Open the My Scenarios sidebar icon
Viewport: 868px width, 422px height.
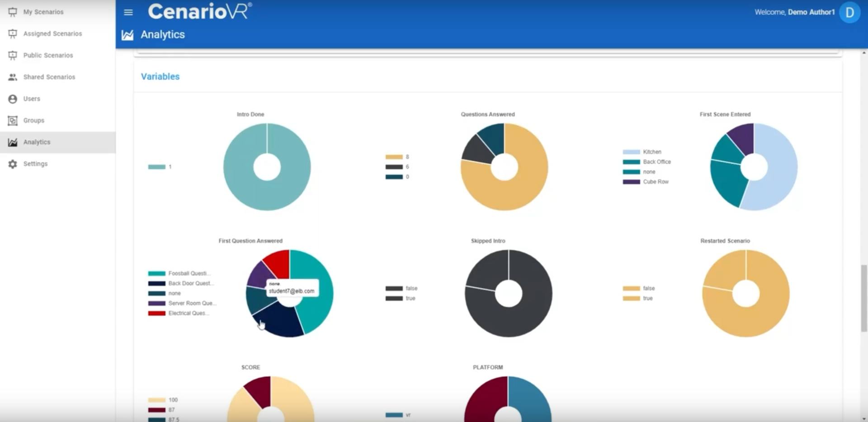click(x=13, y=12)
